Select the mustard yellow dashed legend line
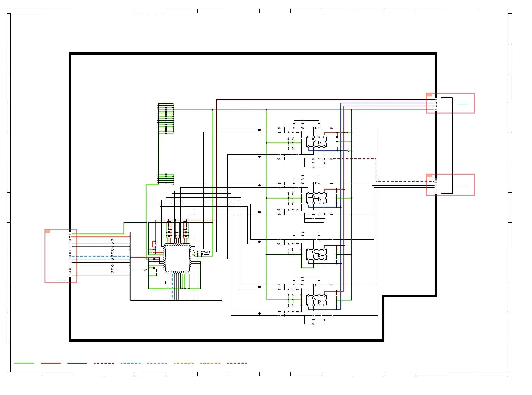 tap(184, 363)
